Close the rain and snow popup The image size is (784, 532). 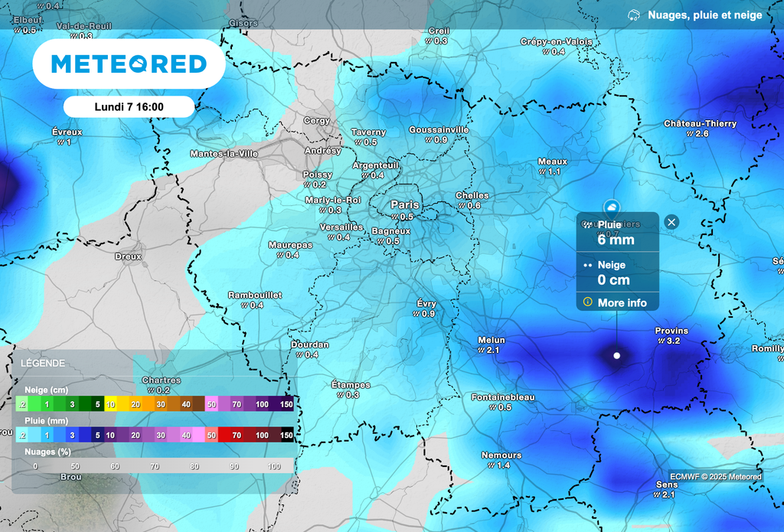(671, 222)
